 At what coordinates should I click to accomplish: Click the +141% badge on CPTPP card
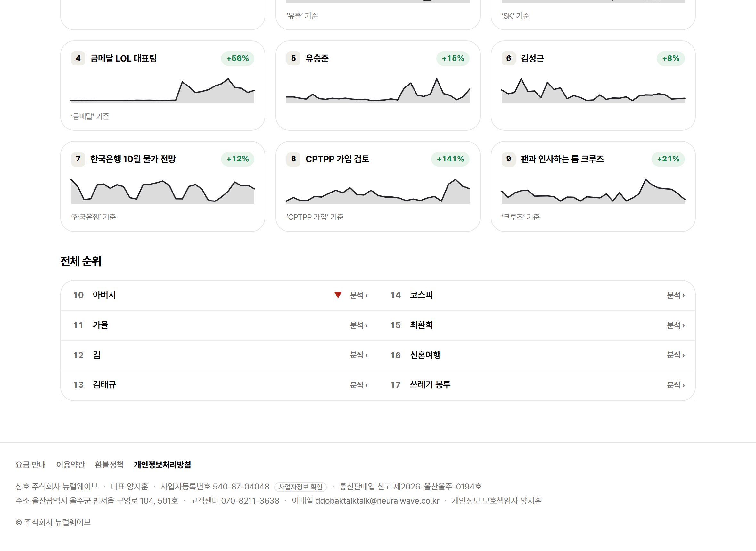(450, 159)
